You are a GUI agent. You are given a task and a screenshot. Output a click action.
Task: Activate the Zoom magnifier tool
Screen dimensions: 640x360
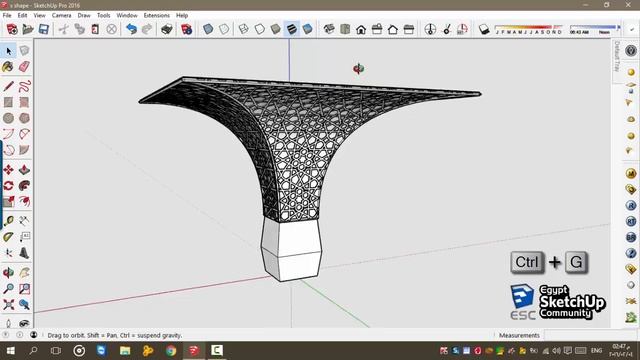point(8,289)
